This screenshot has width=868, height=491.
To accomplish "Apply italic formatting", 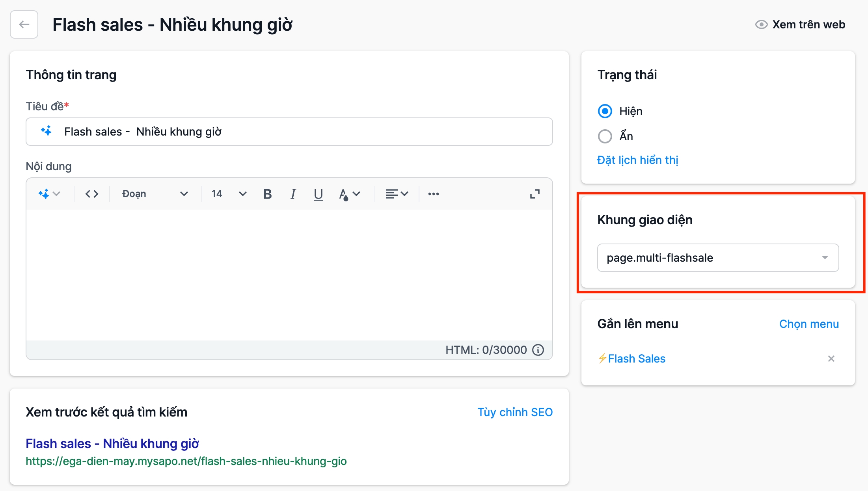I will pos(293,194).
